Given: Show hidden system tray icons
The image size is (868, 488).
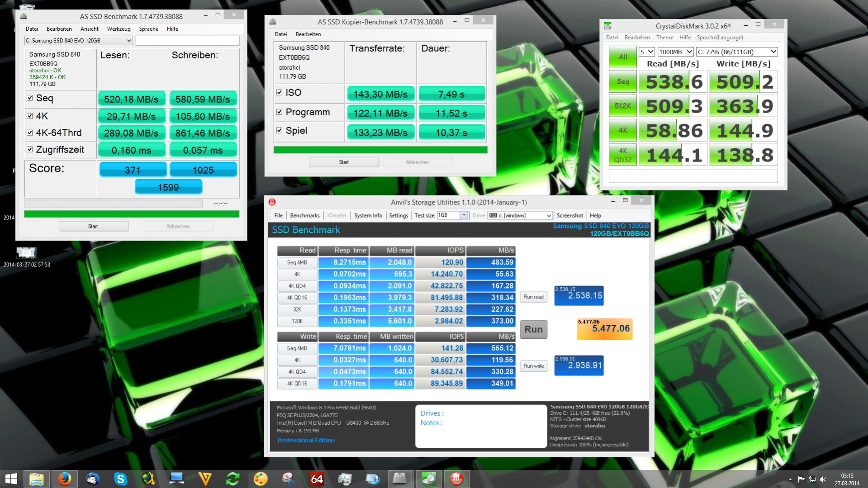Looking at the screenshot, I should pos(790,479).
